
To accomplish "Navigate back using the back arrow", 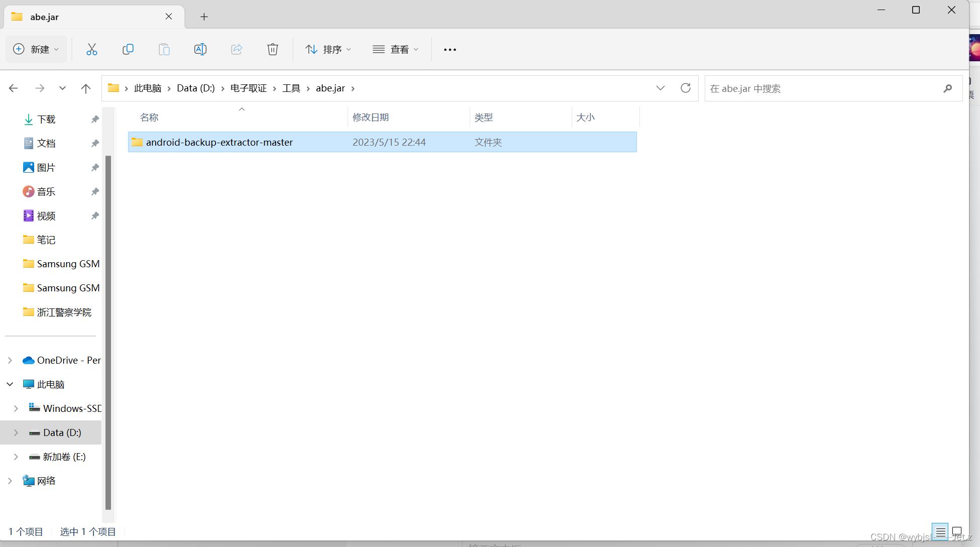I will (14, 88).
